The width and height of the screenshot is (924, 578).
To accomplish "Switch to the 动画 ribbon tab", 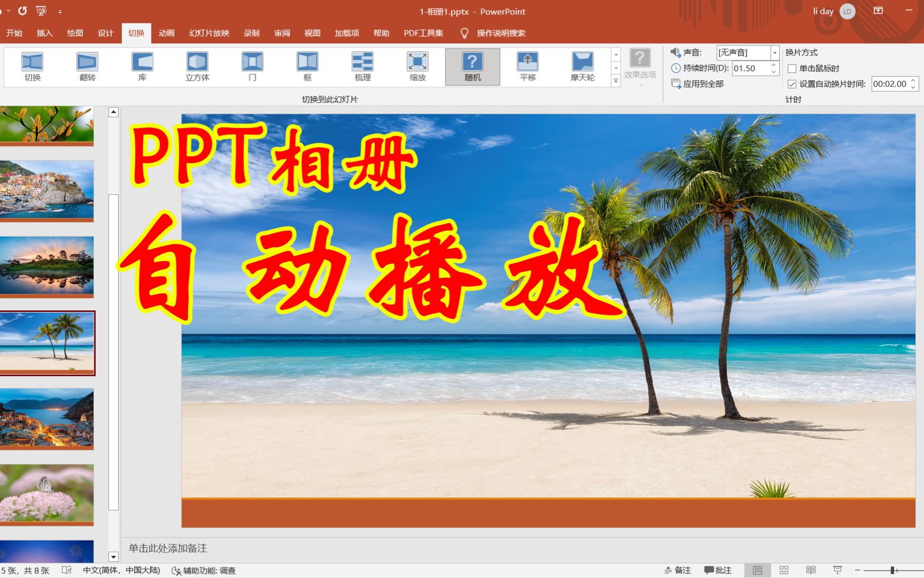I will [x=166, y=33].
